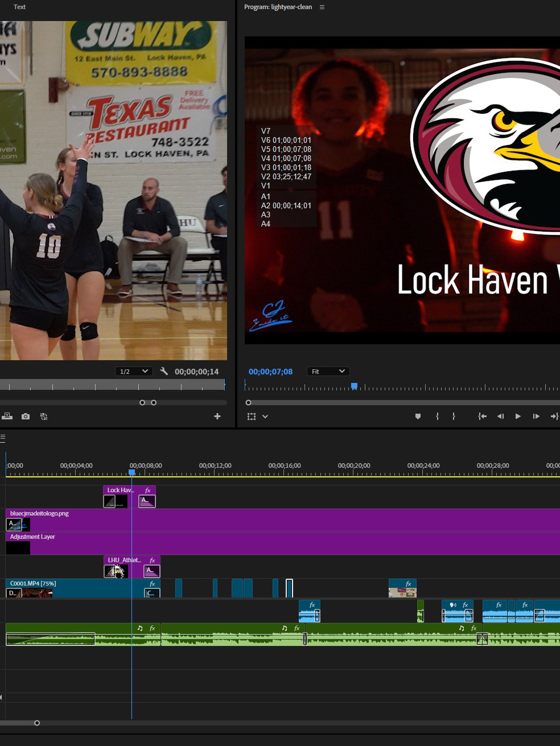560x746 pixels.
Task: Click the audio fade keyframe box on first green clip
Action: point(51,639)
